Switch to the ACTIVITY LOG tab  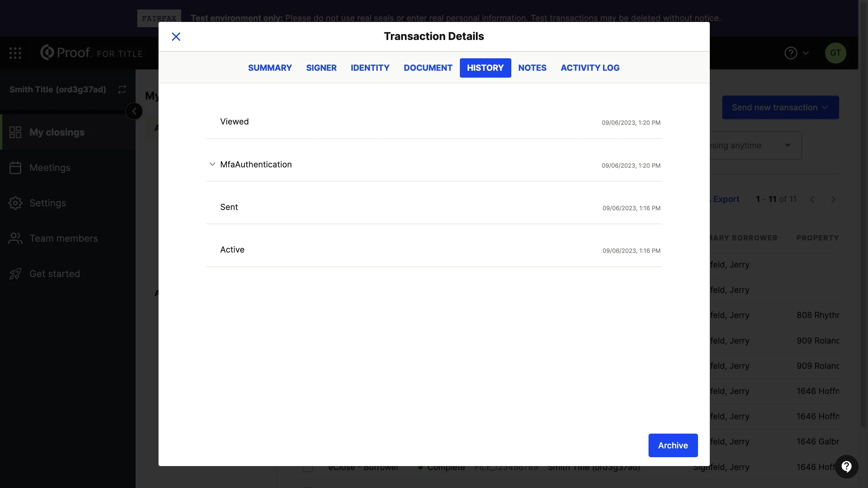click(590, 68)
